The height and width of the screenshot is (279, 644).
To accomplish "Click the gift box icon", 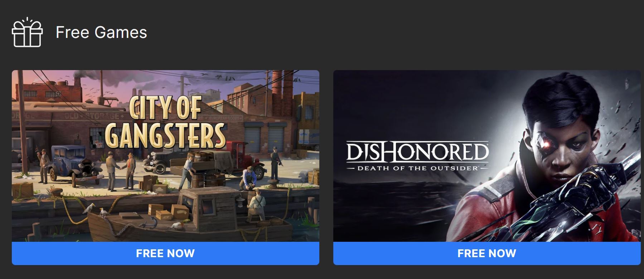I will [x=27, y=32].
